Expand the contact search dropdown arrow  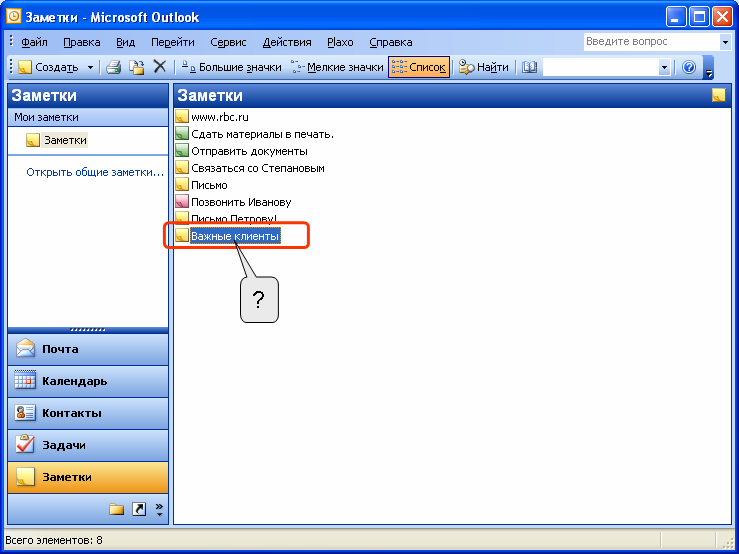[x=664, y=67]
